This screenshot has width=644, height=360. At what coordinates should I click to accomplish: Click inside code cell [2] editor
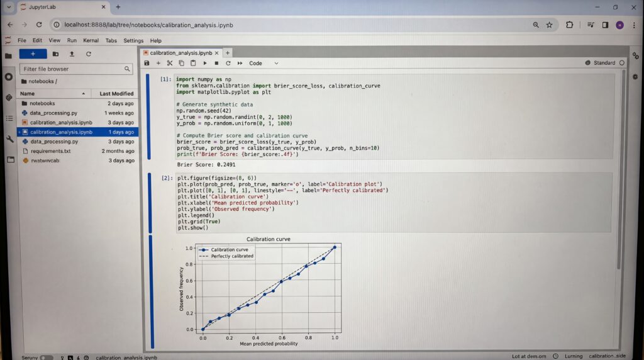(x=394, y=203)
